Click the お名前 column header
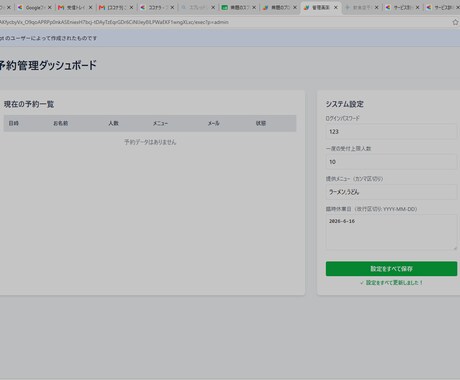The height and width of the screenshot is (380, 460). pos(61,123)
